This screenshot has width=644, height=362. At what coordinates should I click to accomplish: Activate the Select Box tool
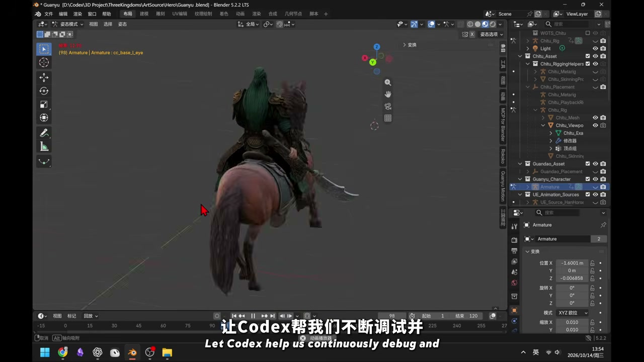click(44, 49)
